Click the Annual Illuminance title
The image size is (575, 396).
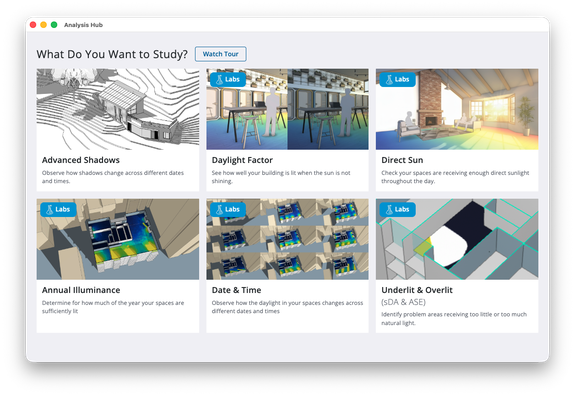(x=81, y=290)
